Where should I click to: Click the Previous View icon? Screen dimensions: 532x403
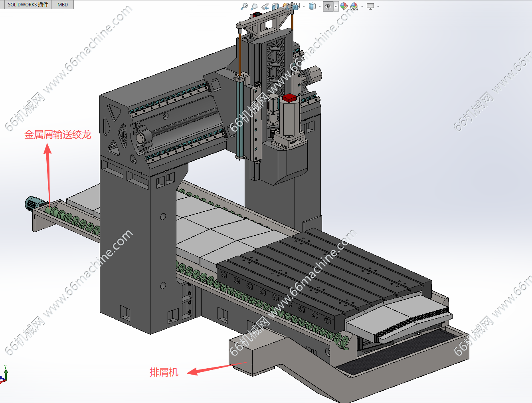click(265, 6)
